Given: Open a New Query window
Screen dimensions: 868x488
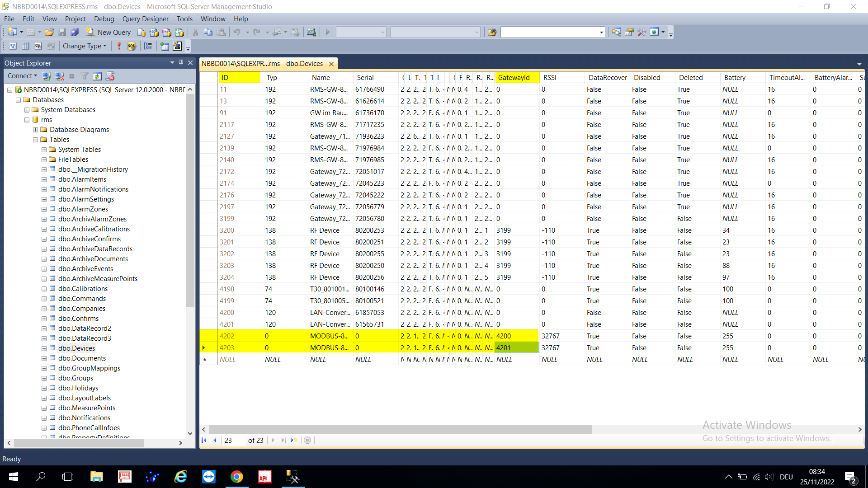Looking at the screenshot, I should click(108, 32).
